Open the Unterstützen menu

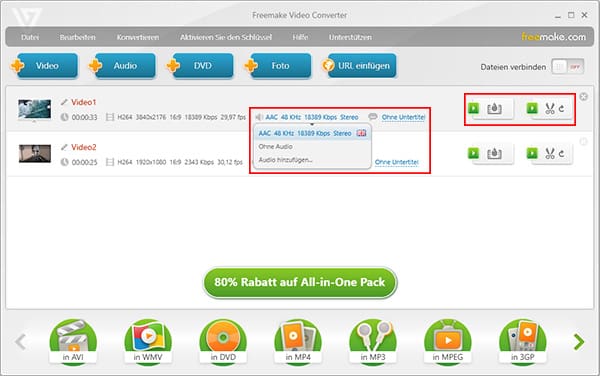(350, 37)
